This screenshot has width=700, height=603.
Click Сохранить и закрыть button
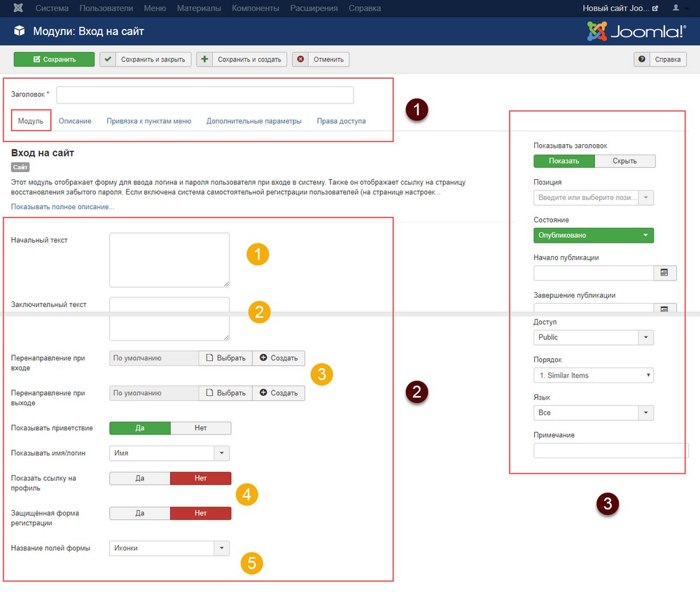pyautogui.click(x=146, y=59)
